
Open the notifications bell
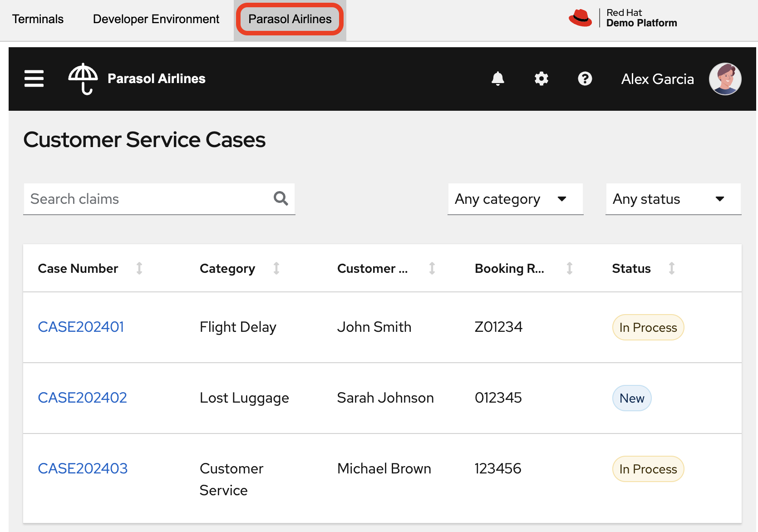[498, 79]
